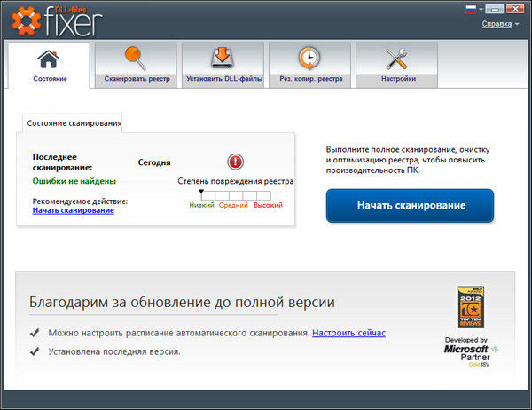
Task: Click the Последнее сканирование label
Action: [x=62, y=162]
